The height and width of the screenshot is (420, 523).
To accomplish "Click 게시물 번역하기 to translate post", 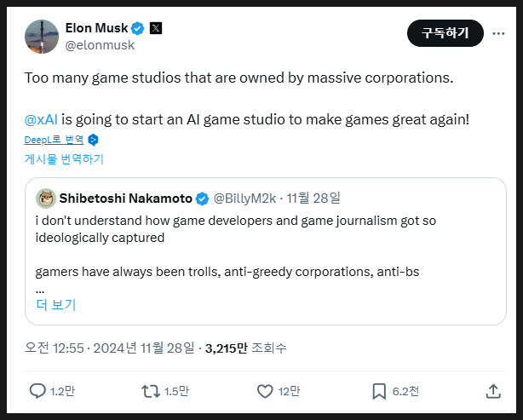I will coord(64,158).
